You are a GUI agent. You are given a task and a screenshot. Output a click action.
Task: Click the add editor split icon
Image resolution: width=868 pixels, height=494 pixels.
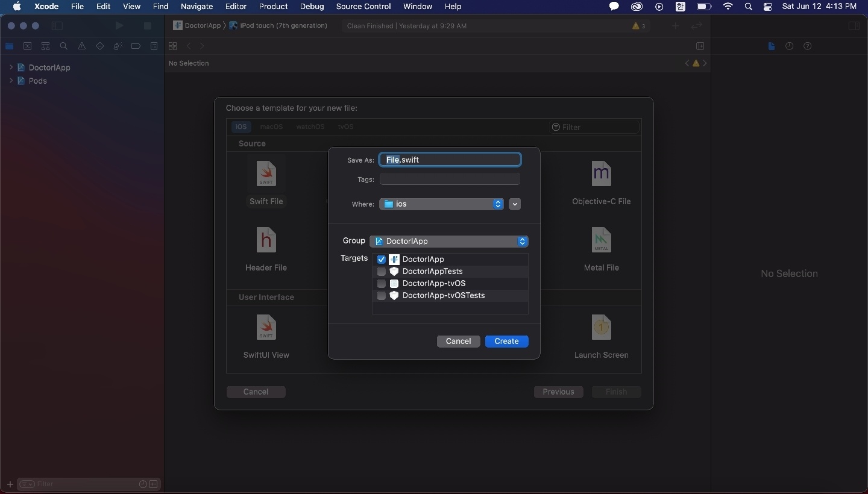[x=700, y=46]
